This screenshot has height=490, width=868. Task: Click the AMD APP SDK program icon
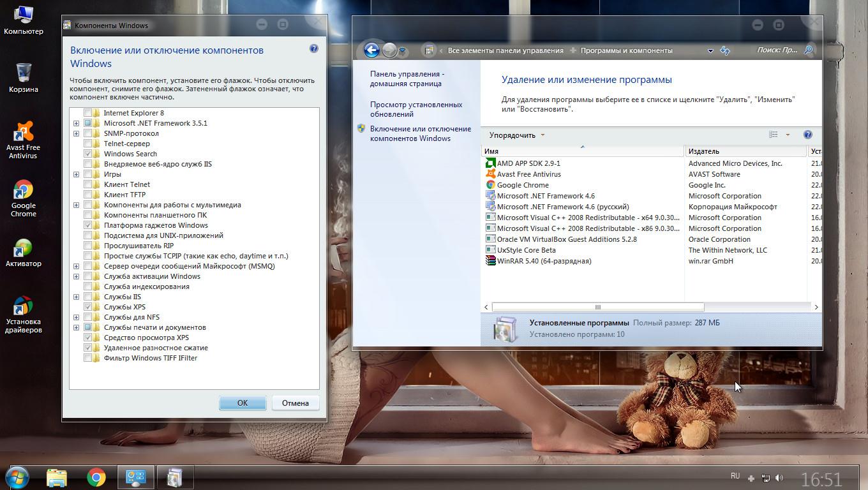pyautogui.click(x=490, y=163)
